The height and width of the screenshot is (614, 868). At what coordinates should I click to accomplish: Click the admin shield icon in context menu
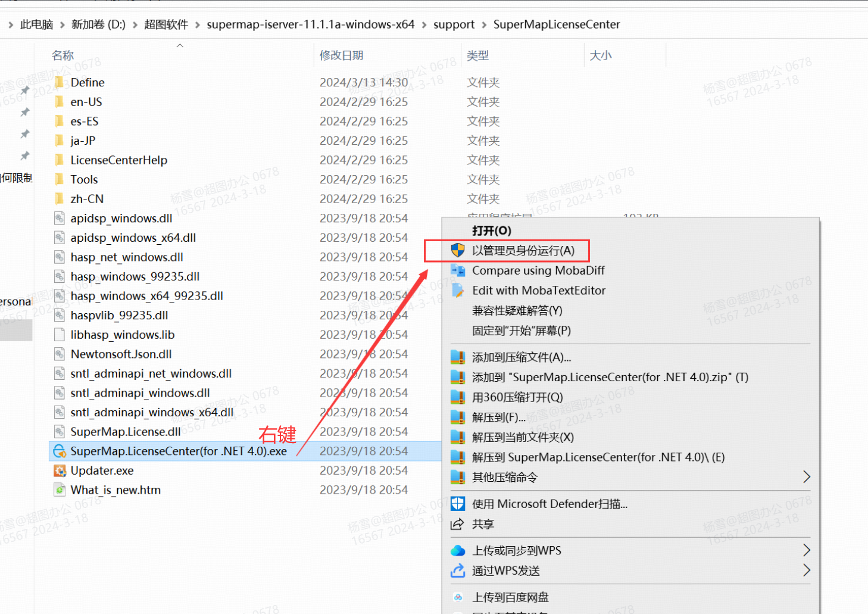pyautogui.click(x=458, y=251)
